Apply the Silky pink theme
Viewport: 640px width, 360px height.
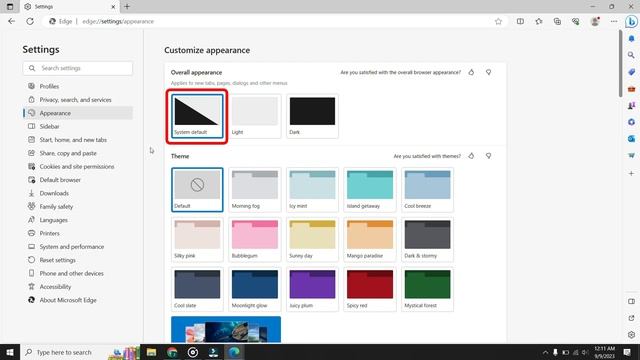tap(197, 240)
